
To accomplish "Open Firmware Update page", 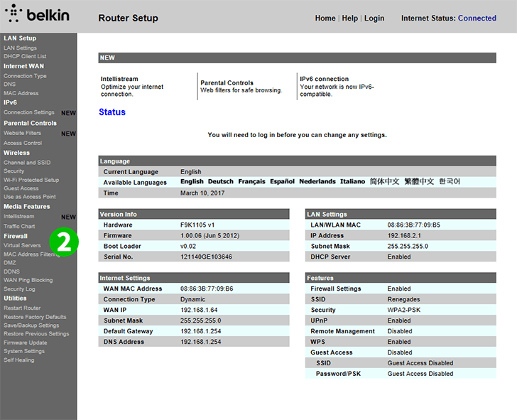I will (25, 343).
